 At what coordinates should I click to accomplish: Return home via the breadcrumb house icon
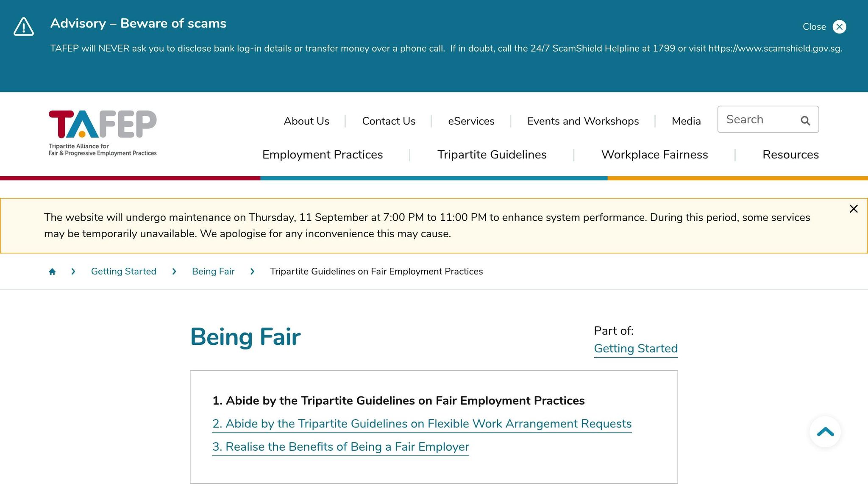(x=52, y=271)
